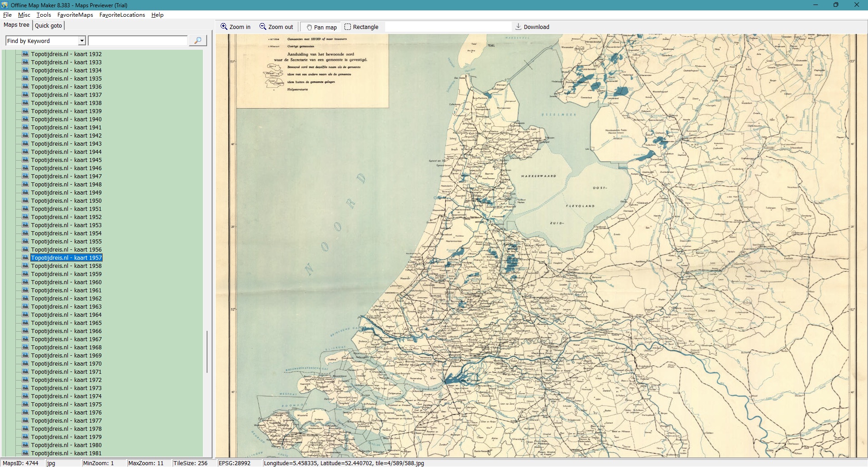Open the File menu
This screenshot has height=467, width=868.
click(7, 15)
